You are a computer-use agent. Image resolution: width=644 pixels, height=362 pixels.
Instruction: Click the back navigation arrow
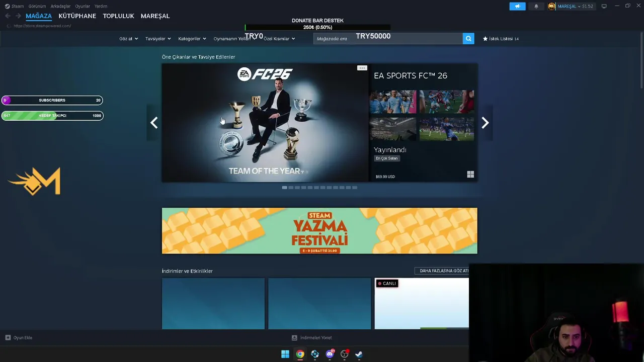8,16
